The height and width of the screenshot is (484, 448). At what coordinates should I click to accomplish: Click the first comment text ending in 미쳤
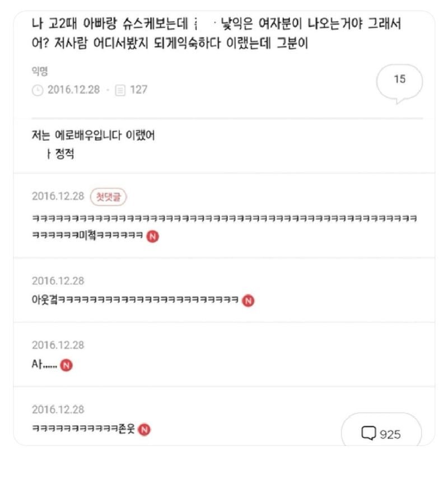[x=90, y=236]
